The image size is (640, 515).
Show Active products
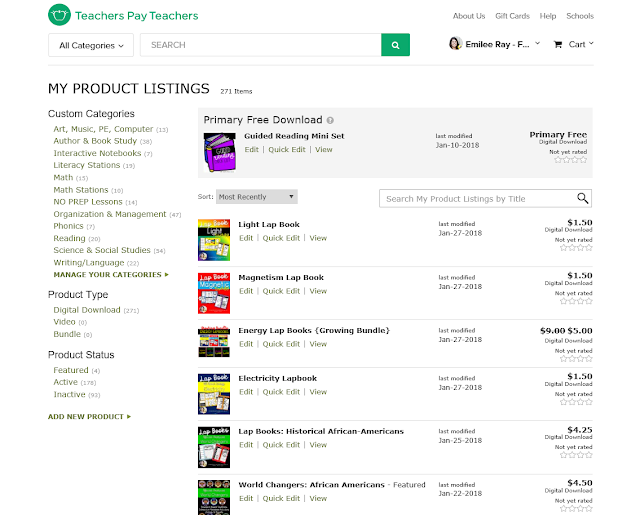[x=65, y=382]
